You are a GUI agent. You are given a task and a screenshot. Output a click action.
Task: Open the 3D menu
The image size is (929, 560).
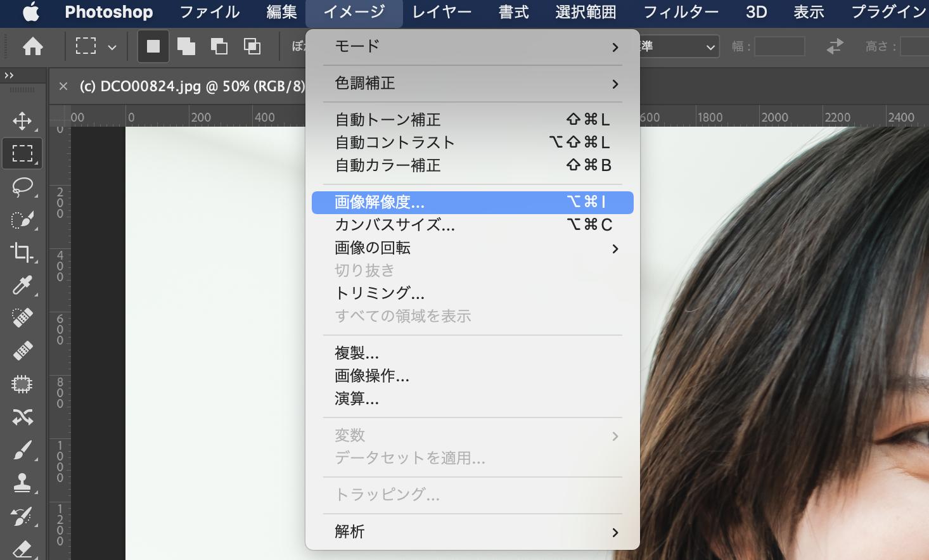(756, 12)
